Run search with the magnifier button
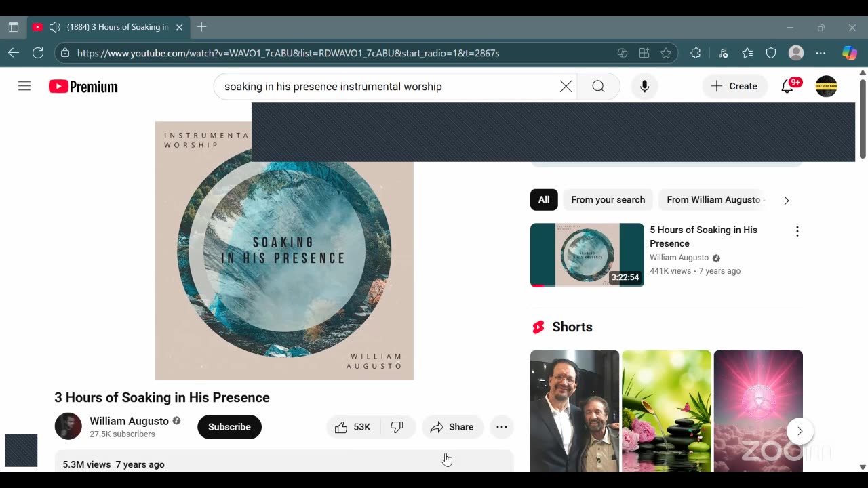 [598, 86]
